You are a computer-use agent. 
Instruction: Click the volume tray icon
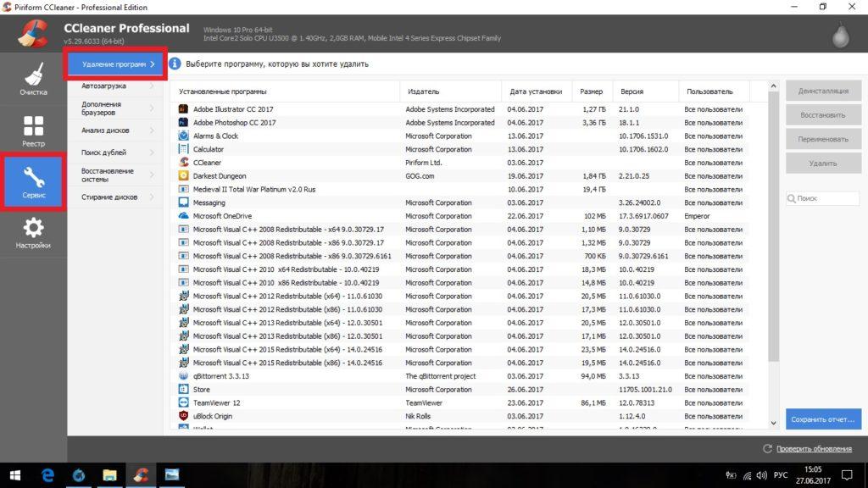(x=762, y=475)
